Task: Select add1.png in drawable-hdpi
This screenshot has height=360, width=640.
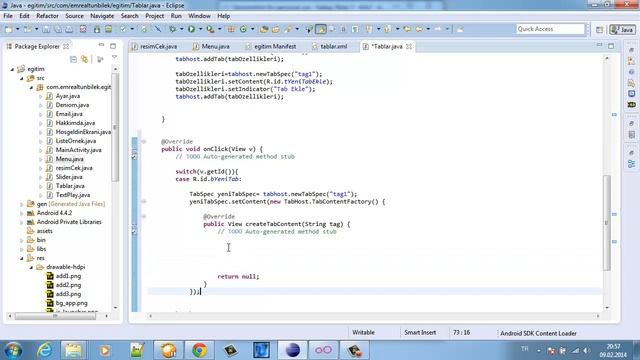Action: [68, 276]
